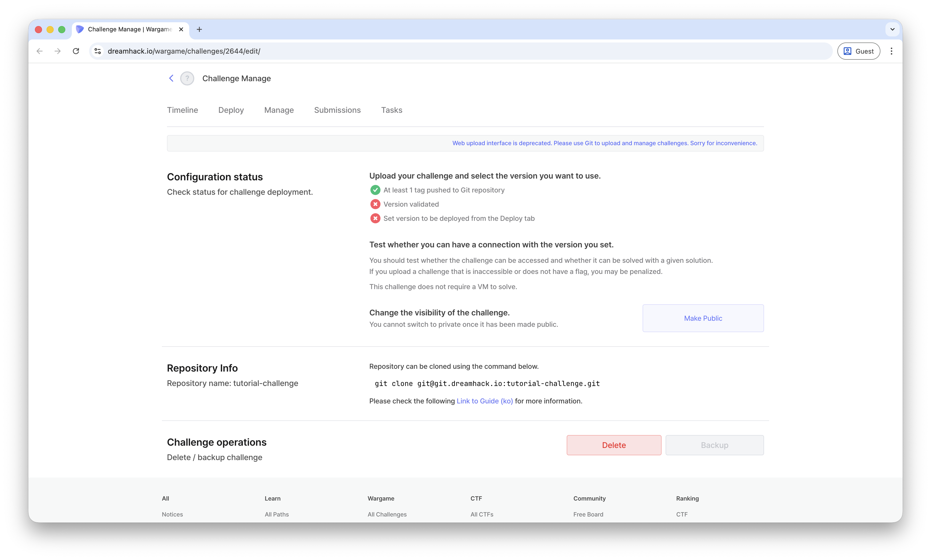Click the green check next to Git tag status
Image resolution: width=931 pixels, height=560 pixels.
[375, 190]
